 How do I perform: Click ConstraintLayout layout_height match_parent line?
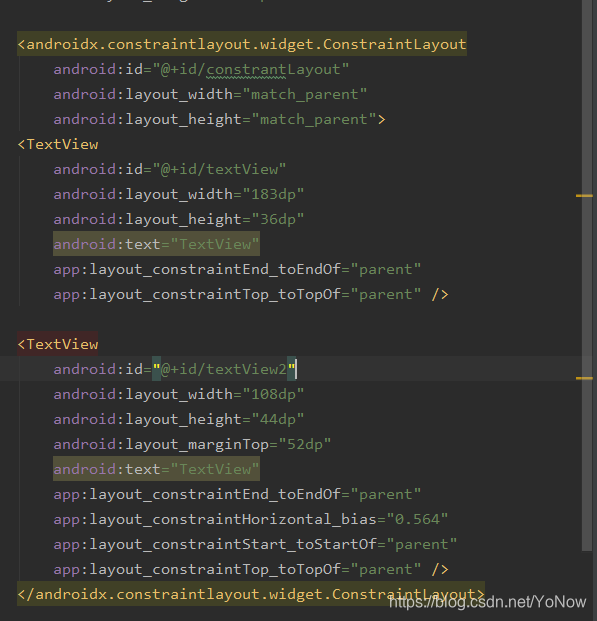tap(219, 119)
